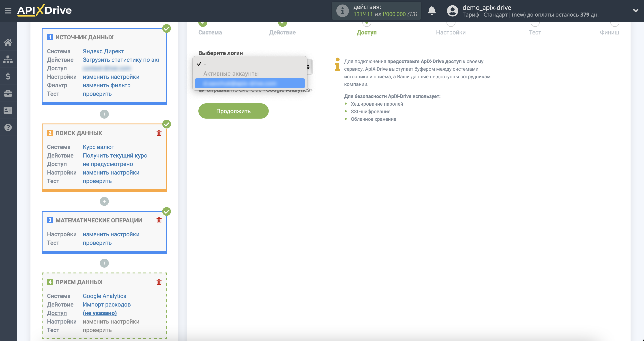Click the Прием данных block title
The height and width of the screenshot is (341, 644).
click(79, 282)
